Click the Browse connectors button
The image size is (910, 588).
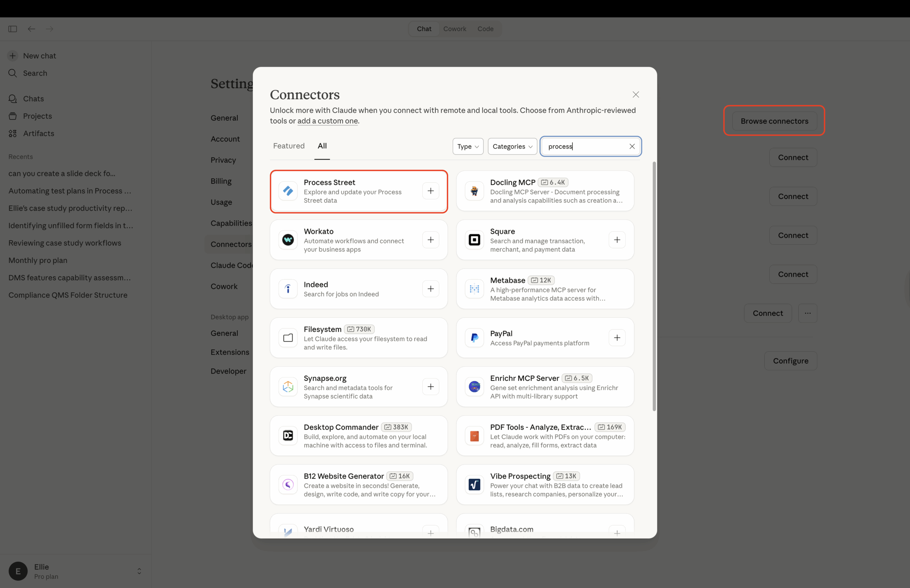coord(774,121)
